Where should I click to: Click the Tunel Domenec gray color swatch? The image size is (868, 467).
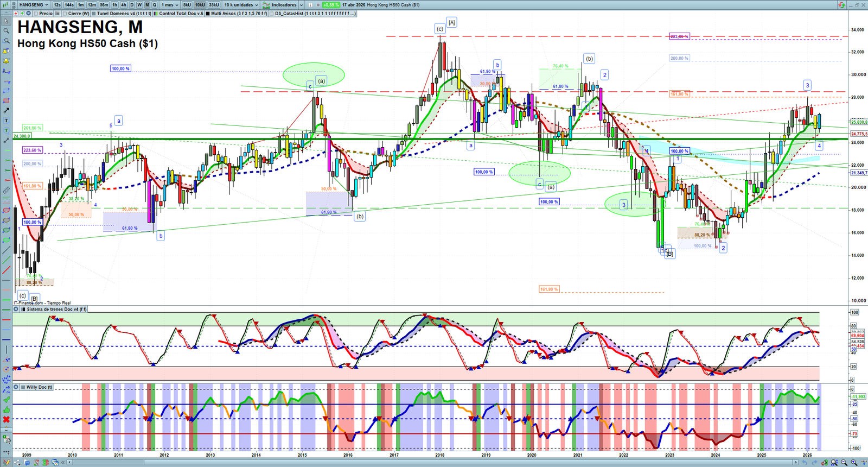pyautogui.click(x=94, y=14)
